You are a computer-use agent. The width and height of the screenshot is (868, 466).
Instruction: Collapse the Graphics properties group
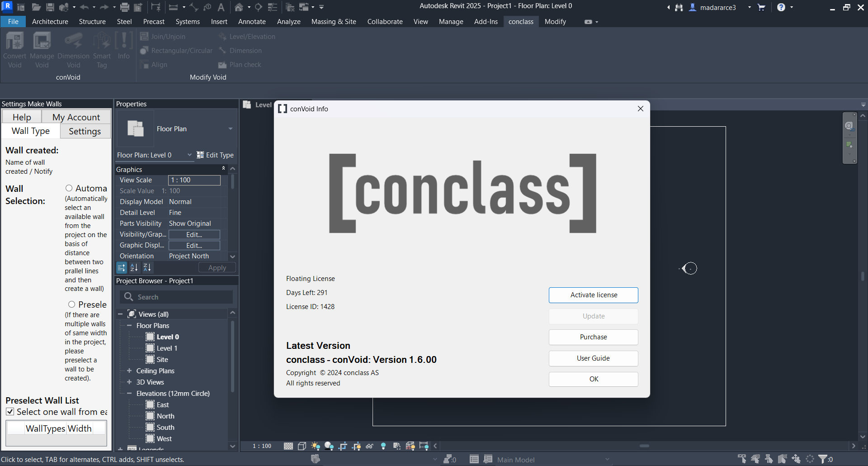click(x=223, y=168)
